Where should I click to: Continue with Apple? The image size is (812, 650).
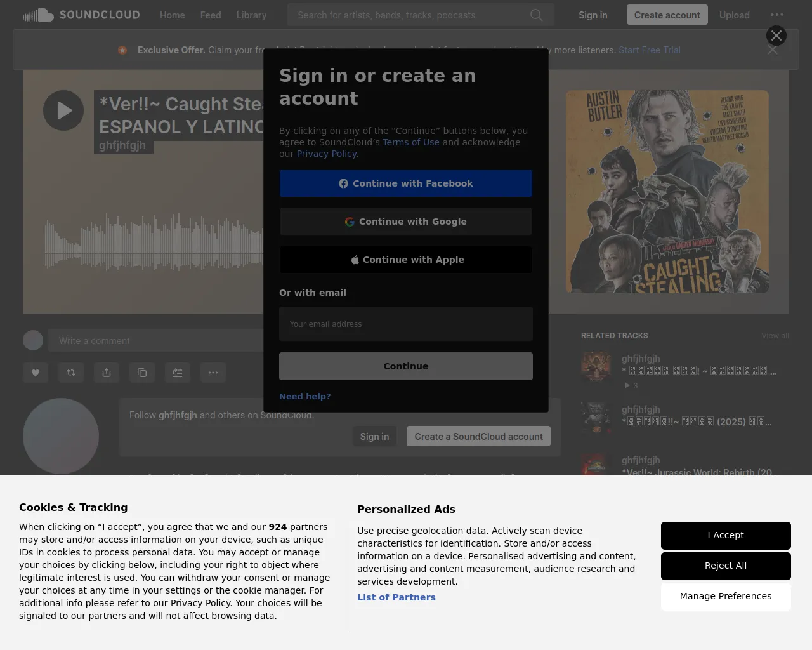click(406, 260)
